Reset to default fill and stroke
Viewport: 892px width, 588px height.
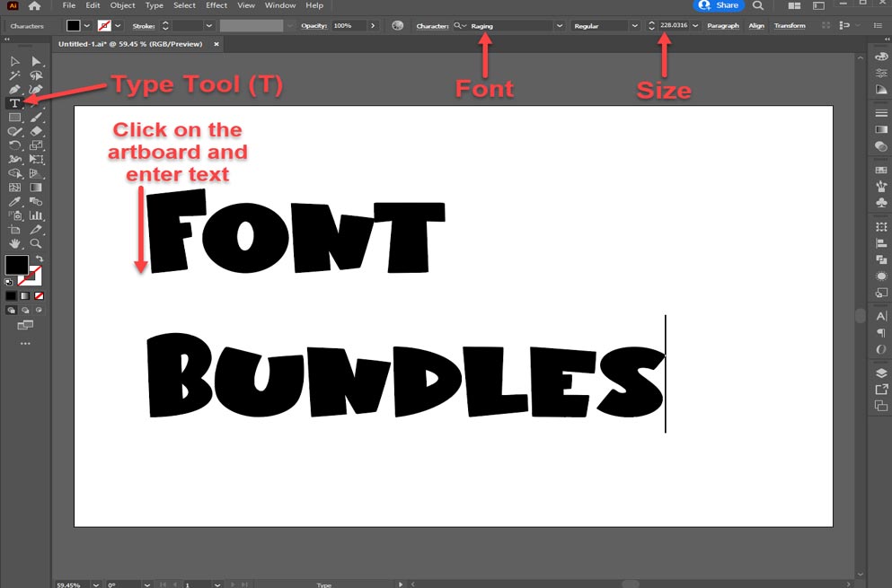(8, 282)
